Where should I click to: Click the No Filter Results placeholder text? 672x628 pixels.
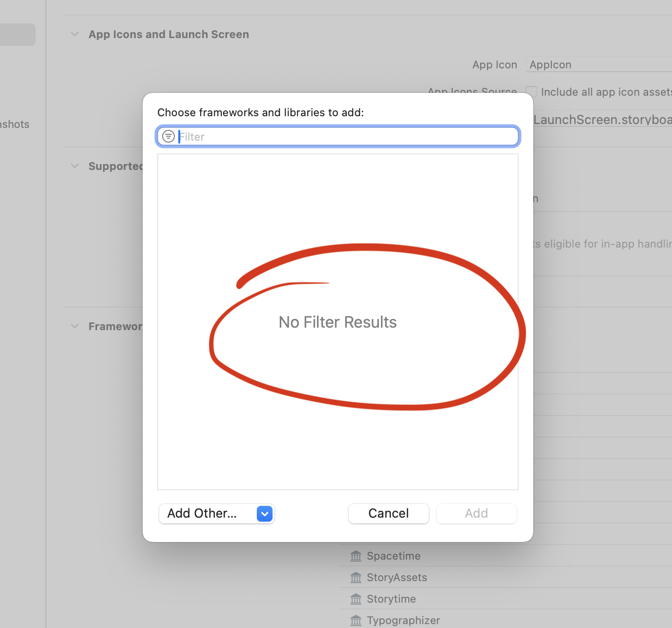pos(337,322)
